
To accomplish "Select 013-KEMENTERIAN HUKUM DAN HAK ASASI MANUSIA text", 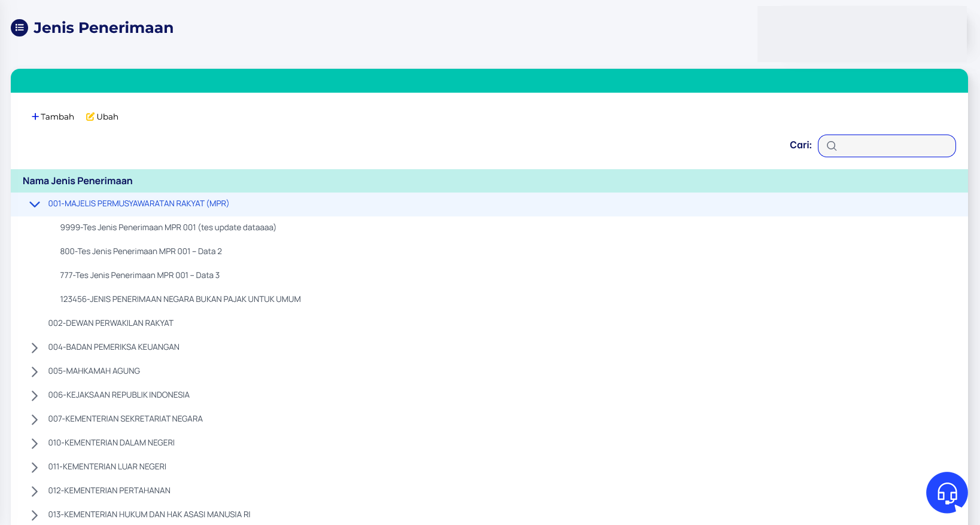I will pos(150,515).
